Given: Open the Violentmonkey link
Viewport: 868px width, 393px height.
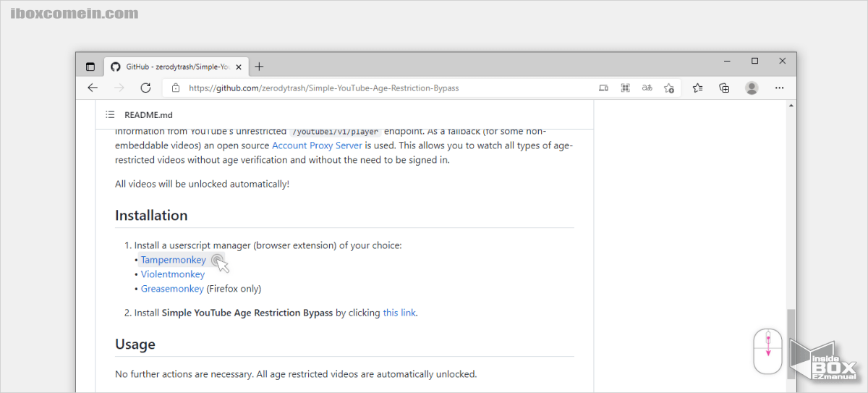Looking at the screenshot, I should tap(173, 274).
